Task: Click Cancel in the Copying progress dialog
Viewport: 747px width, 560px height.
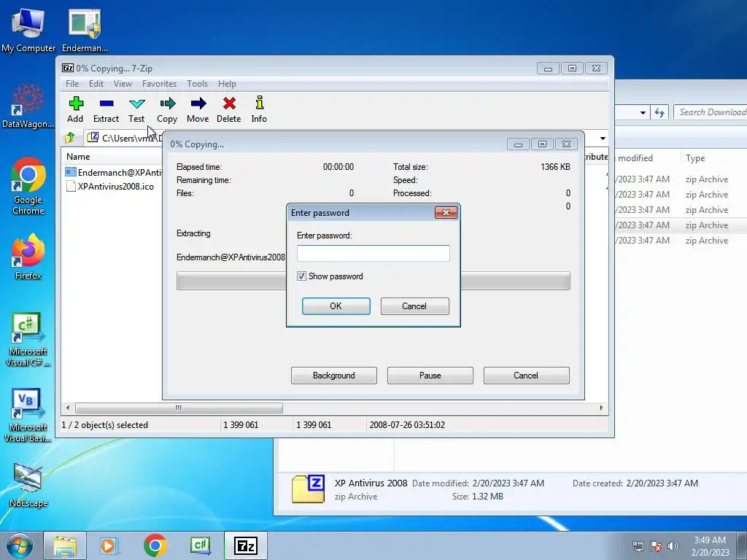Action: (x=527, y=376)
